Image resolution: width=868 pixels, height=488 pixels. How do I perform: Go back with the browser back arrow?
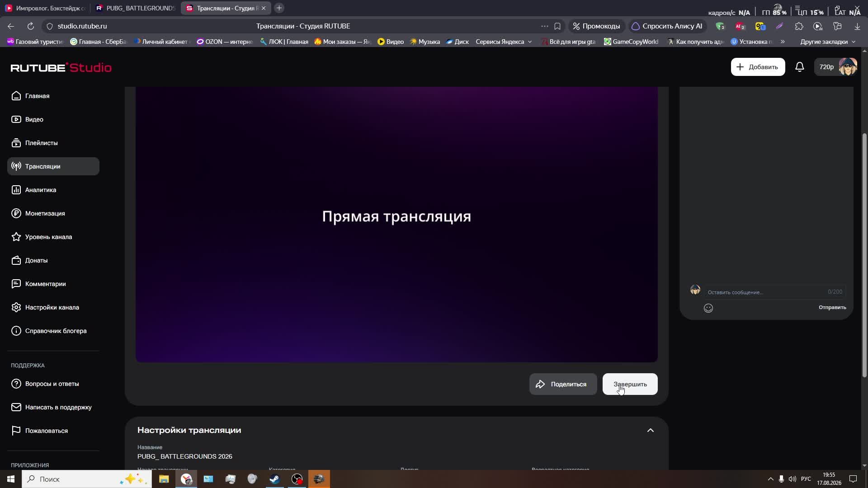point(11,26)
